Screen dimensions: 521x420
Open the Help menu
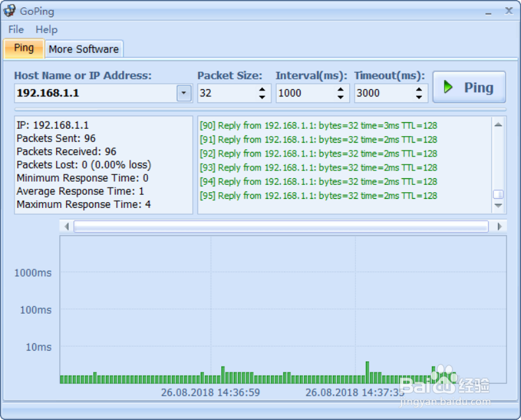point(46,30)
